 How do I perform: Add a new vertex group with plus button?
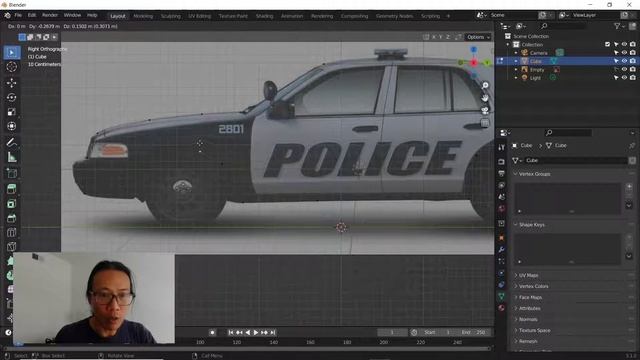click(629, 187)
